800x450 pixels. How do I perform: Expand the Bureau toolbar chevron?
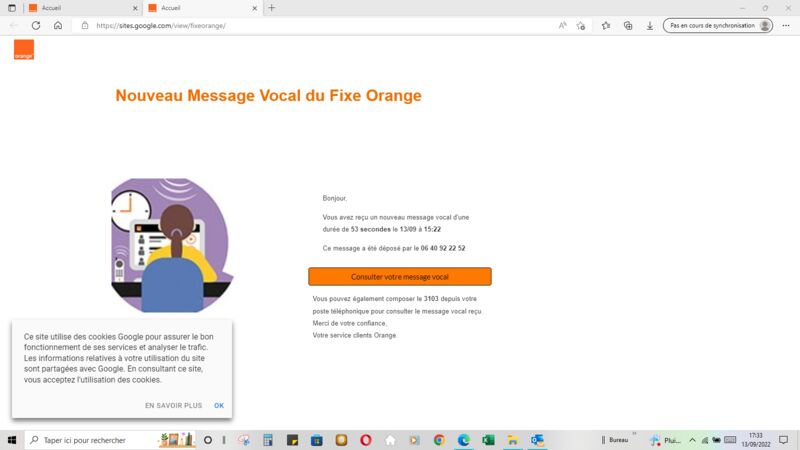point(634,435)
